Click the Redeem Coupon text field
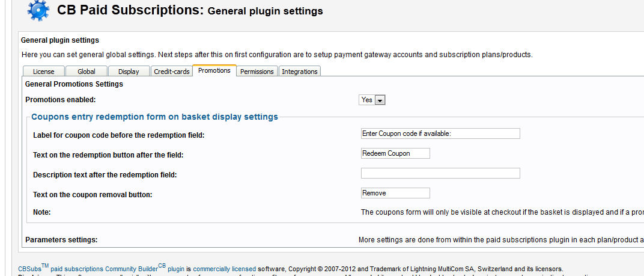 click(395, 153)
